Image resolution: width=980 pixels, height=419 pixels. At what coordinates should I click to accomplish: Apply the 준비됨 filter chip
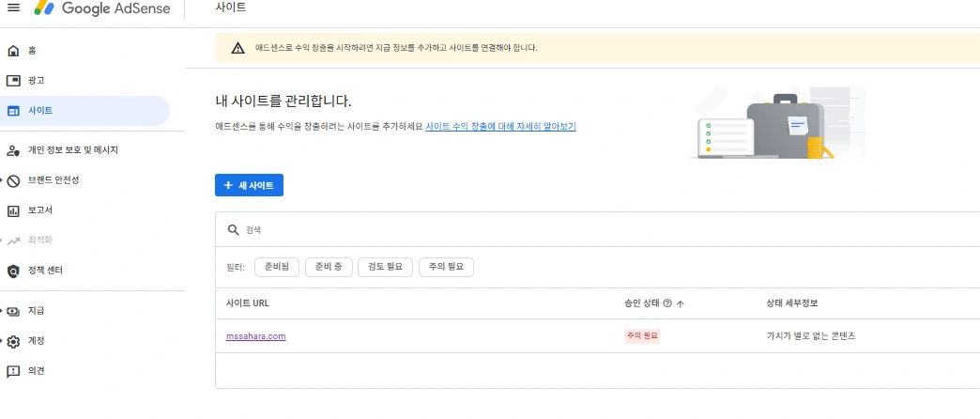tap(277, 267)
